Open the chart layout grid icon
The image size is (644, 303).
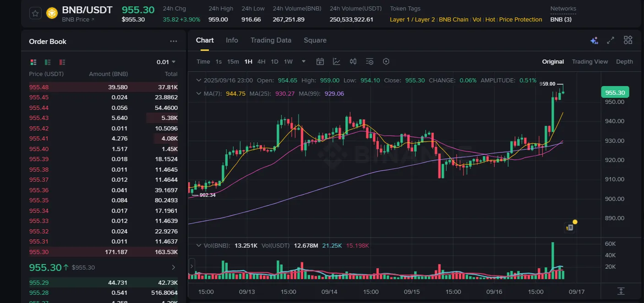click(628, 40)
